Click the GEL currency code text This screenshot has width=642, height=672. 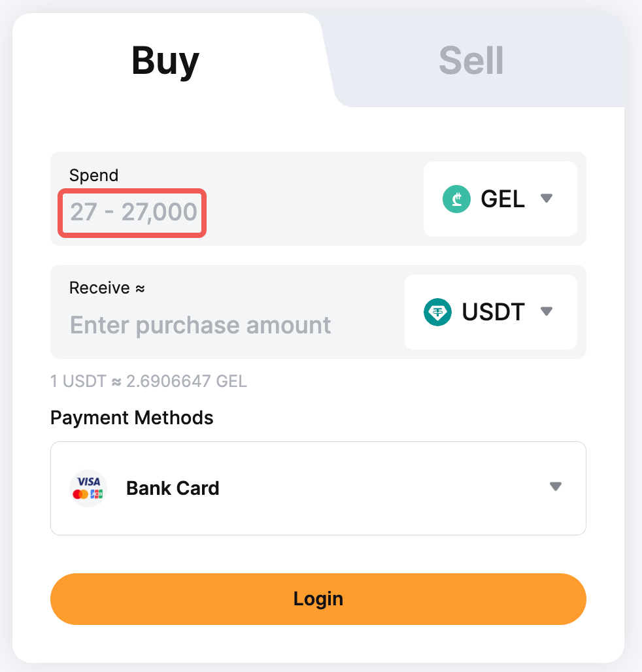pos(503,199)
